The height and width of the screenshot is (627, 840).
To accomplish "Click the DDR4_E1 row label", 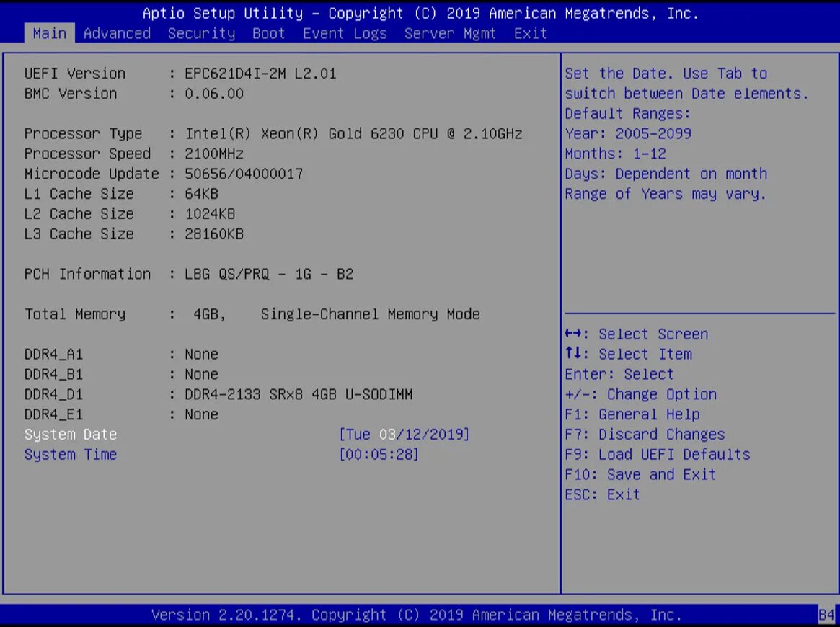I will (x=53, y=414).
